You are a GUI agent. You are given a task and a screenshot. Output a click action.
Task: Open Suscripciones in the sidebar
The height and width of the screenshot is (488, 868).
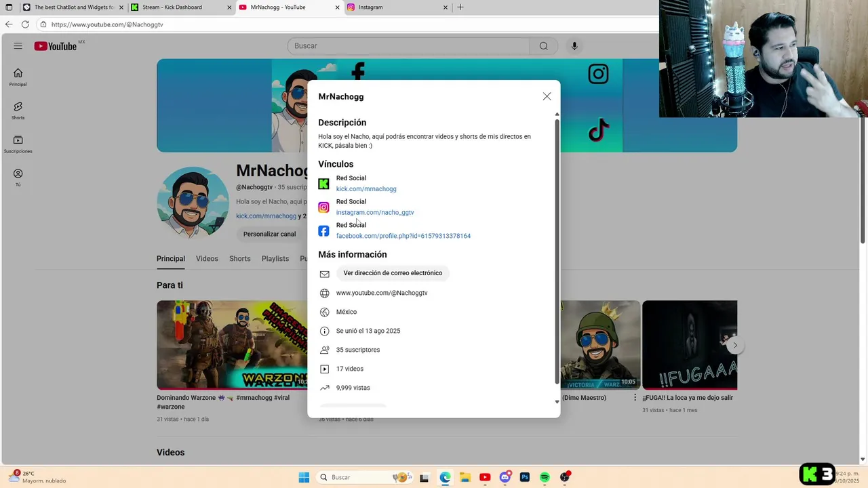[18, 144]
